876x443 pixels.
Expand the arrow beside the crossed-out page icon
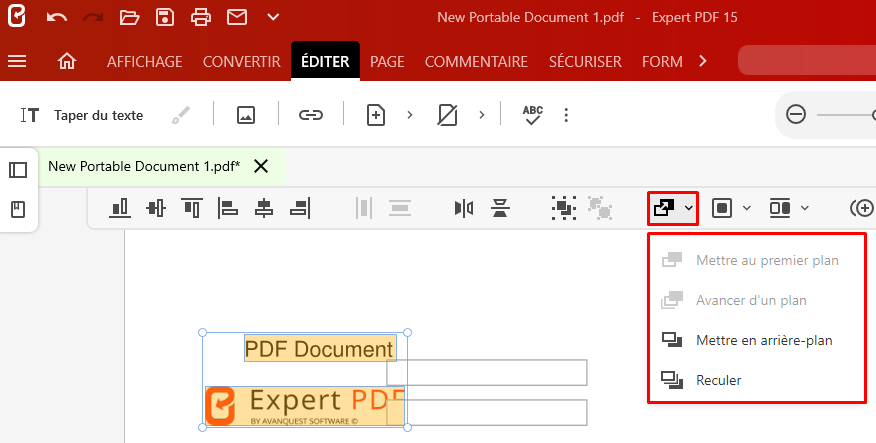482,115
